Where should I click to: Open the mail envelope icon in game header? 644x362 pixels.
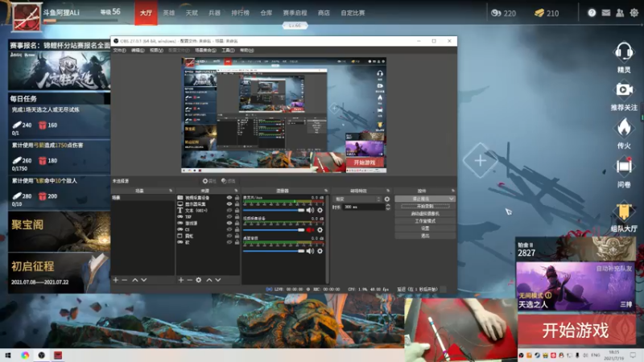point(606,13)
